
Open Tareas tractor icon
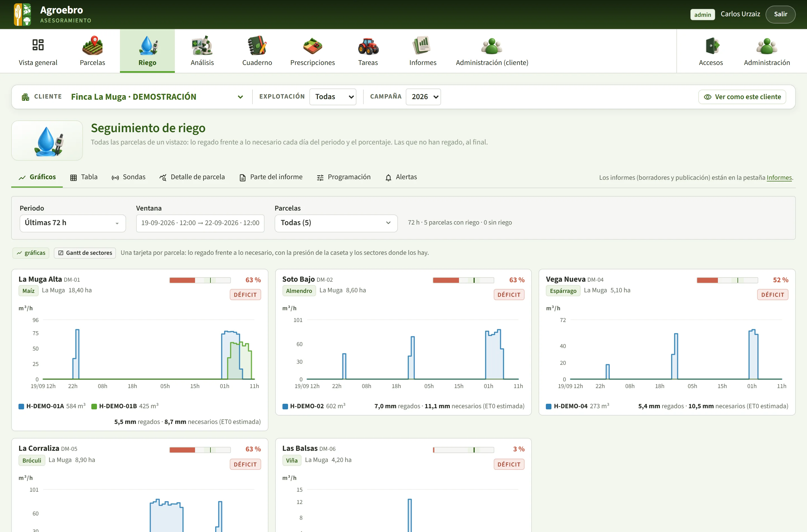tap(368, 46)
